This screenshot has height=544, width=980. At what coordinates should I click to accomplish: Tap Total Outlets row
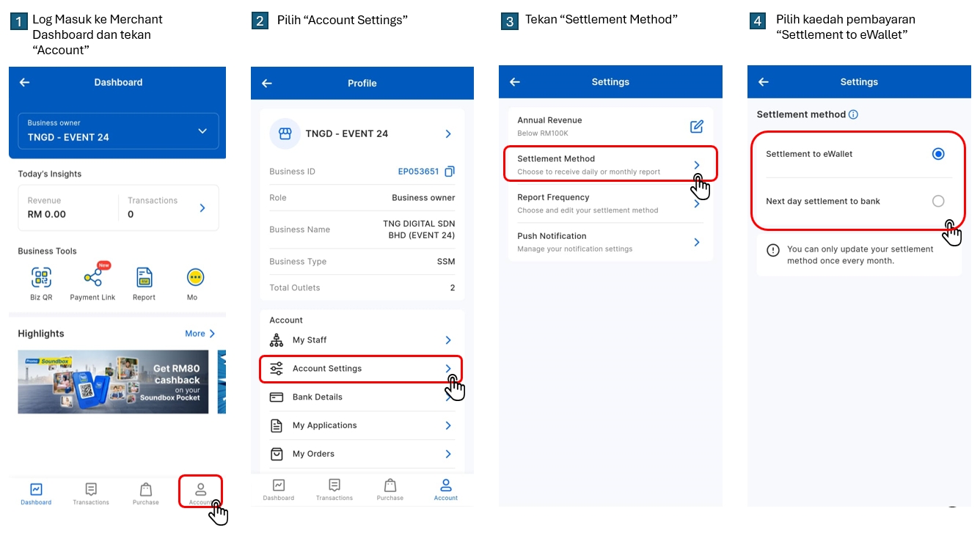[362, 287]
